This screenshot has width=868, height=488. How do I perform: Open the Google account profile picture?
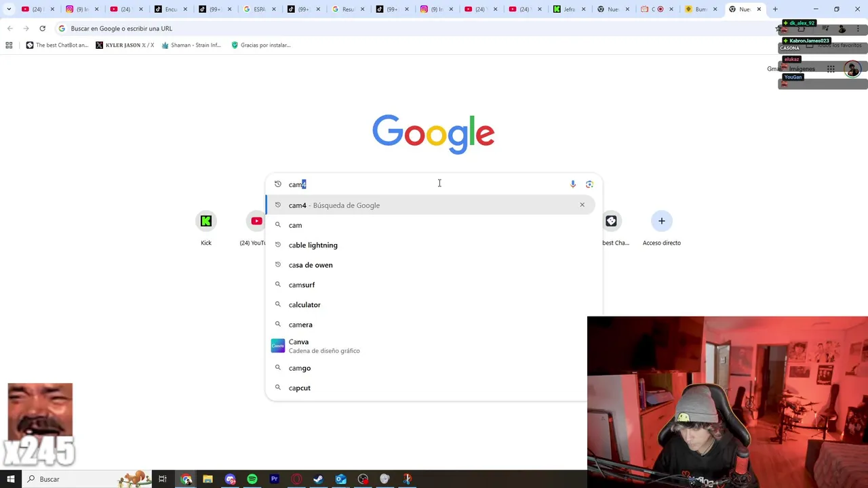coord(852,68)
